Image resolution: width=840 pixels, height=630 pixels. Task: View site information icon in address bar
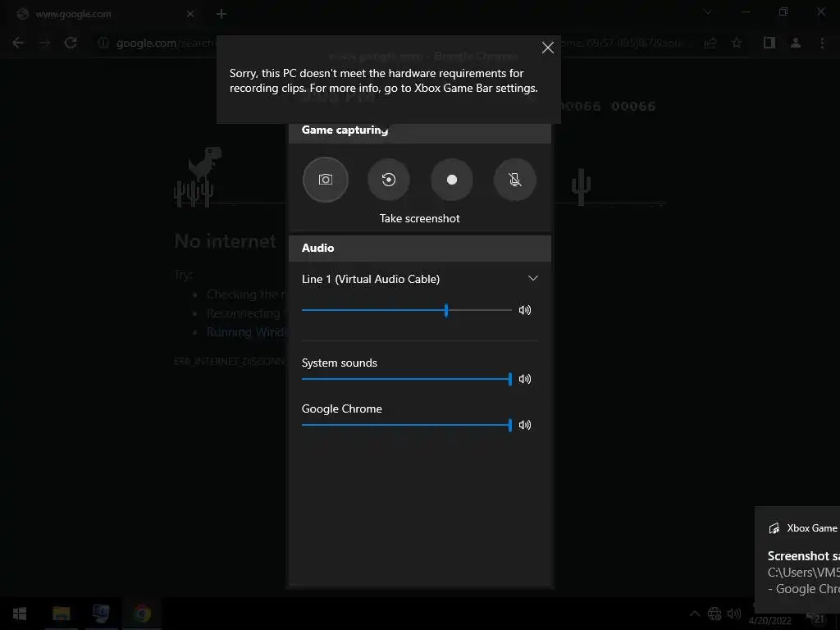click(103, 43)
